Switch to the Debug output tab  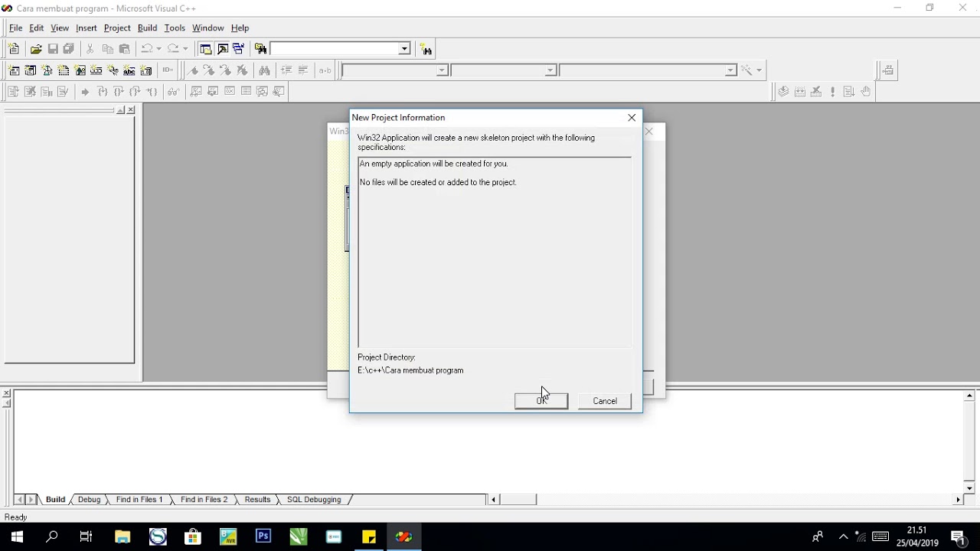90,500
